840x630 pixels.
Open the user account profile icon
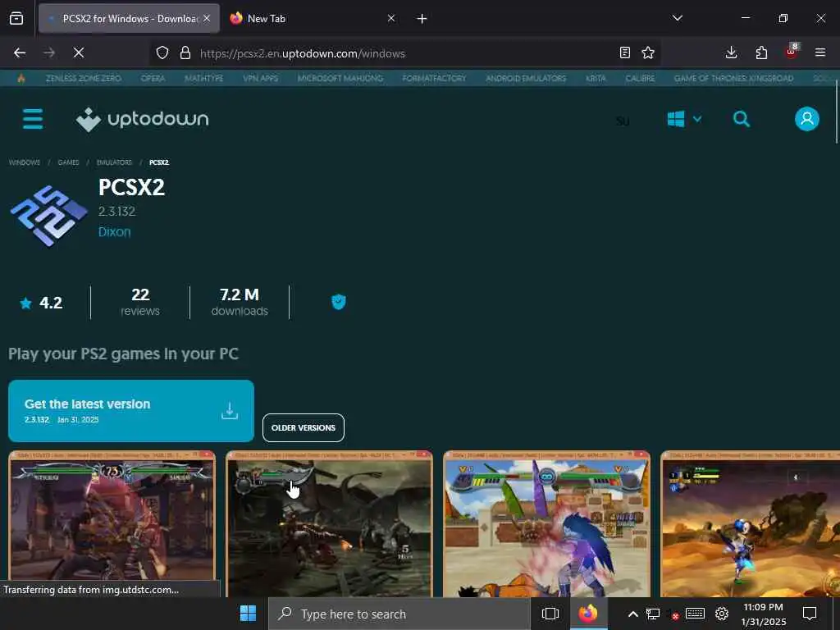coord(807,119)
